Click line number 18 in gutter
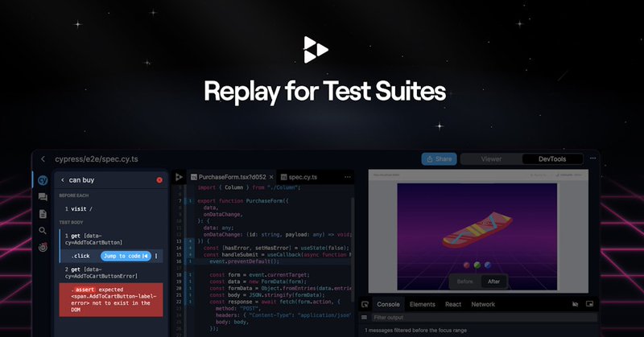Image resolution: width=644 pixels, height=337 pixels. click(x=179, y=274)
